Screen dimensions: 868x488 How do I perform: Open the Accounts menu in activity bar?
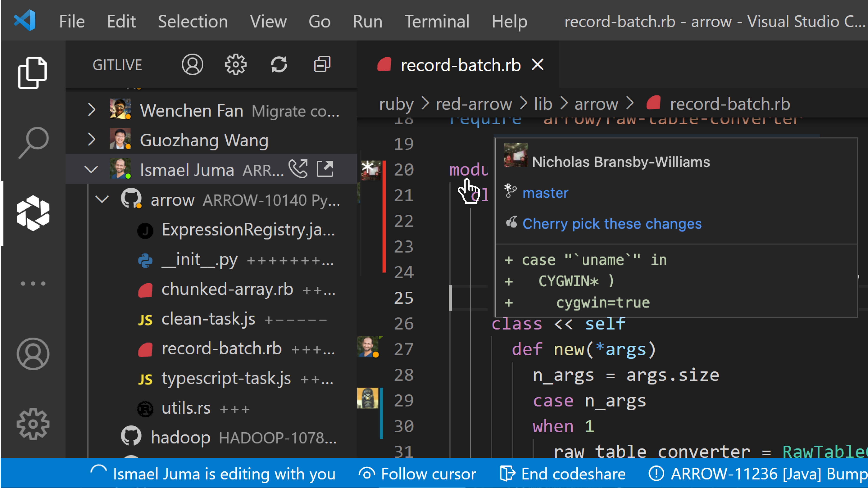pyautogui.click(x=33, y=354)
